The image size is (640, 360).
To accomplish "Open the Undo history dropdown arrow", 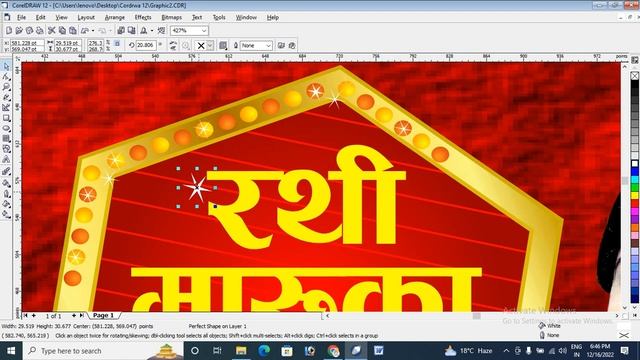I will tap(93, 31).
